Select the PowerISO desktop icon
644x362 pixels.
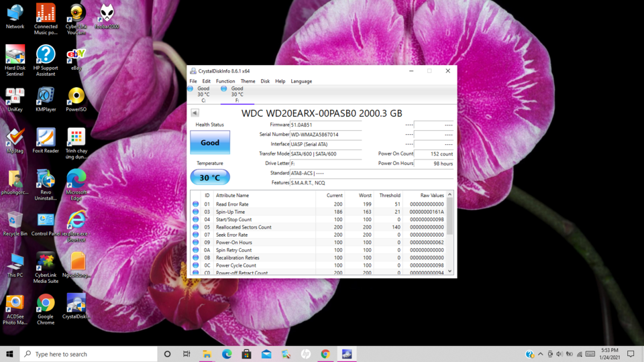point(76,100)
